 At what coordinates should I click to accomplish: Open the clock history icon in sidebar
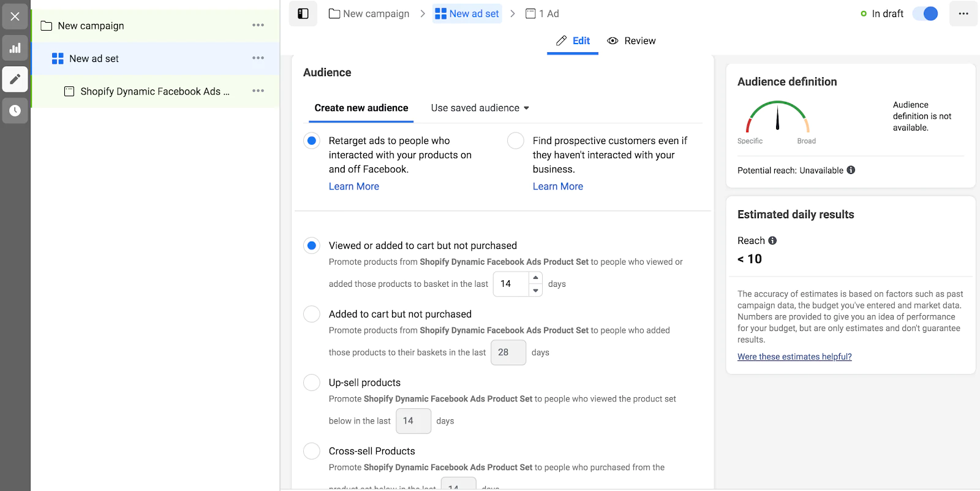(15, 111)
